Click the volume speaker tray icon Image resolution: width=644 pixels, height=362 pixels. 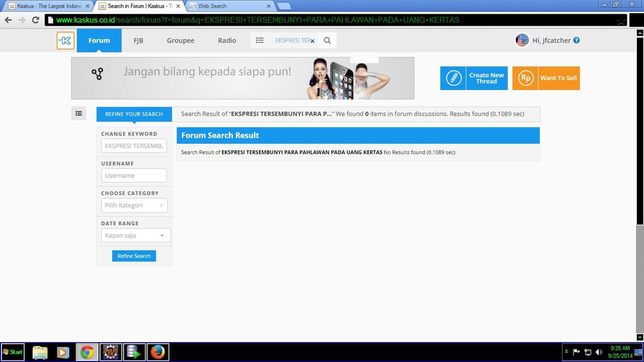coord(599,352)
